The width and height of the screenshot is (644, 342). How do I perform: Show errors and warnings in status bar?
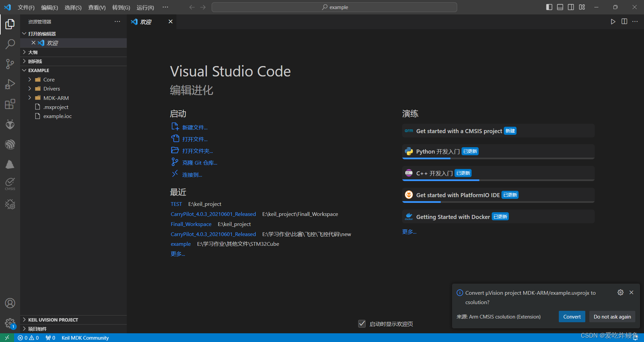pyautogui.click(x=28, y=338)
